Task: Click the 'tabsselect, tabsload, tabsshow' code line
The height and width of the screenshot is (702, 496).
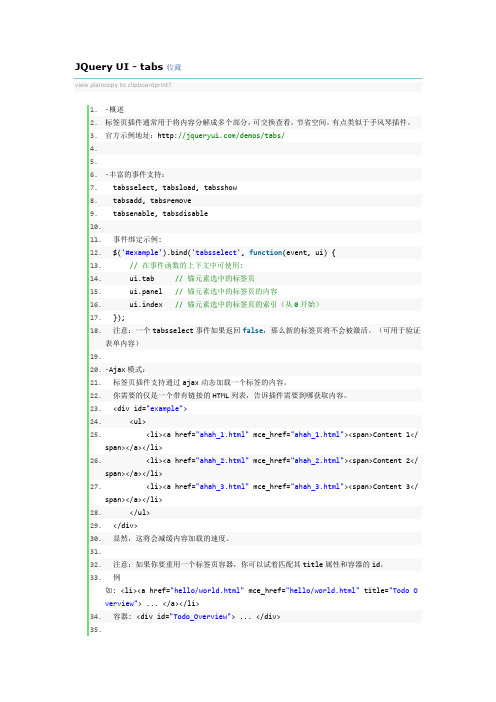Action: [x=175, y=188]
